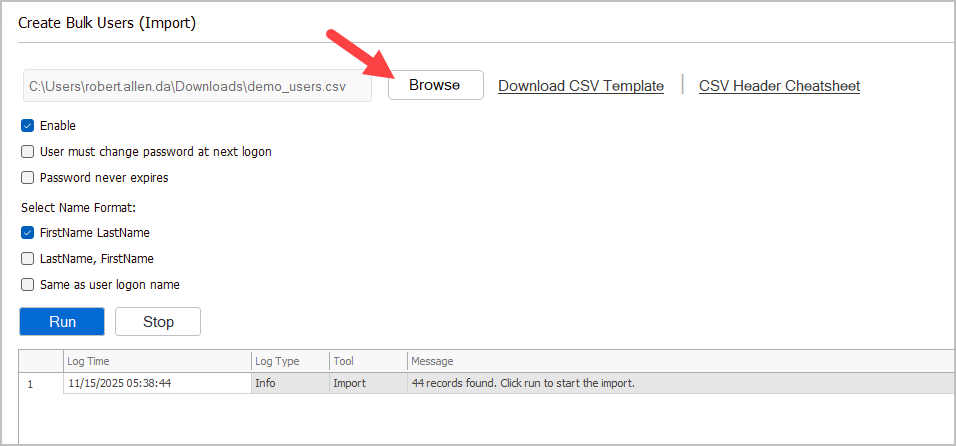Image resolution: width=956 pixels, height=446 pixels.
Task: Check the Password never expires option
Action: 28,178
